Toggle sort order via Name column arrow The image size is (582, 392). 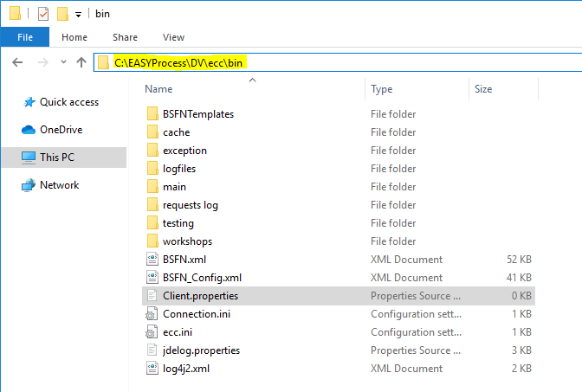pyautogui.click(x=252, y=80)
